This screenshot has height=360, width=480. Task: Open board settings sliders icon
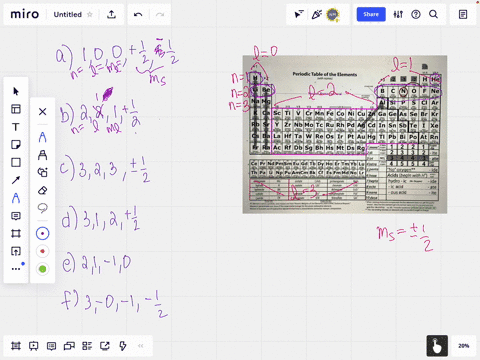398,14
